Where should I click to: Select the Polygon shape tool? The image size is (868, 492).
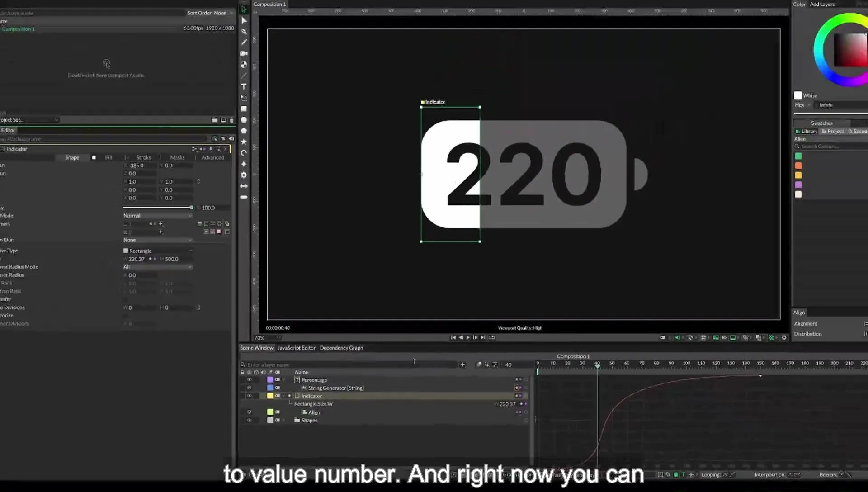tap(244, 131)
